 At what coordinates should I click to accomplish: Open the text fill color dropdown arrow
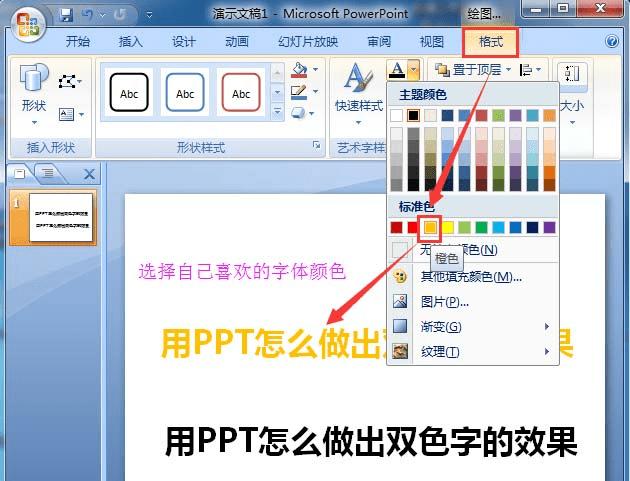click(414, 70)
